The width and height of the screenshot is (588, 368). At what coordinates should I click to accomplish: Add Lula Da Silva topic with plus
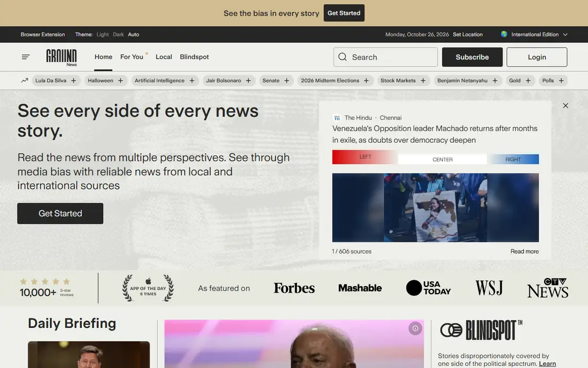(x=74, y=81)
